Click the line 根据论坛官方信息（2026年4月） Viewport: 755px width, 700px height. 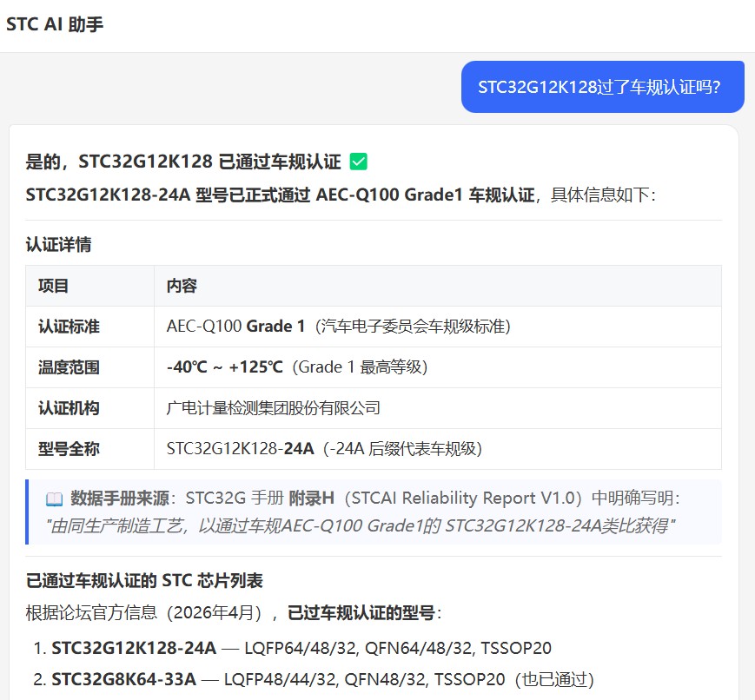coord(234,613)
